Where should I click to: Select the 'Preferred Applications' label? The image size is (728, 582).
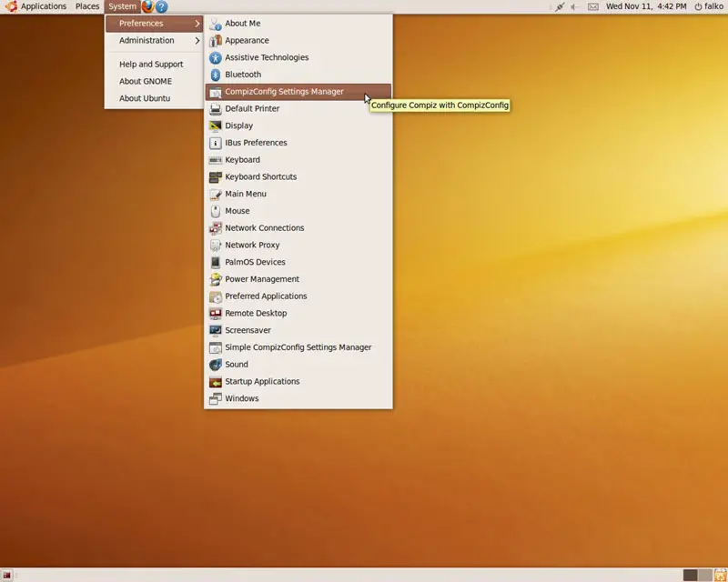coord(266,296)
